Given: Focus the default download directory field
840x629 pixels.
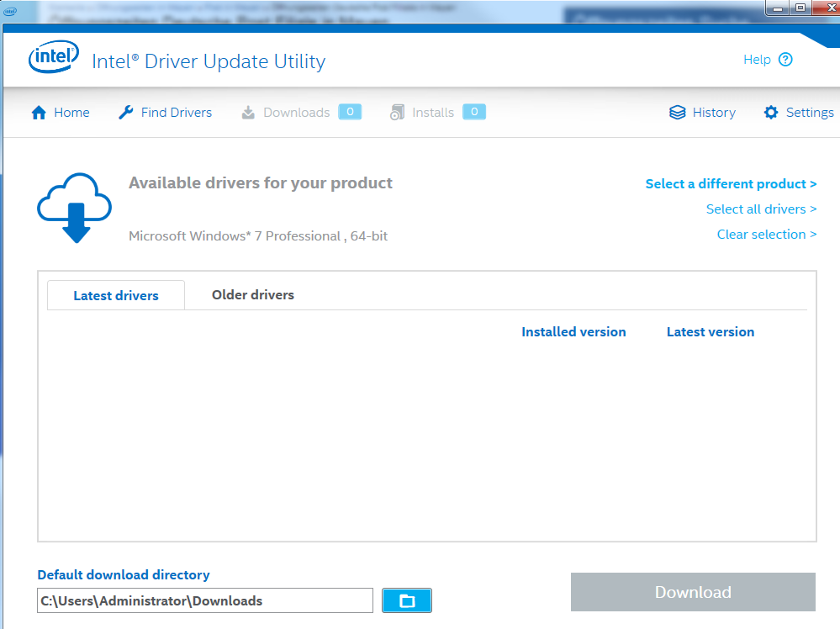Looking at the screenshot, I should [x=205, y=600].
